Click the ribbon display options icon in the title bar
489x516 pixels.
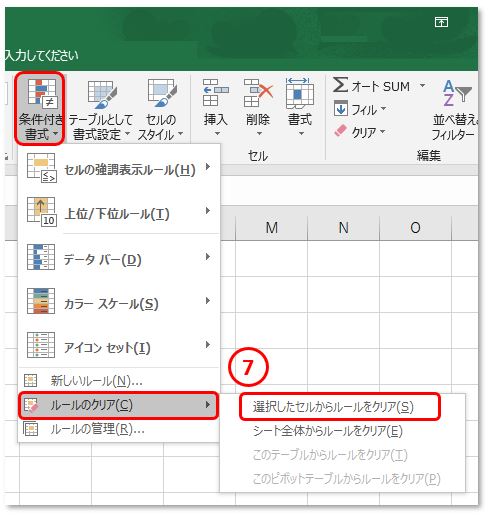[441, 22]
